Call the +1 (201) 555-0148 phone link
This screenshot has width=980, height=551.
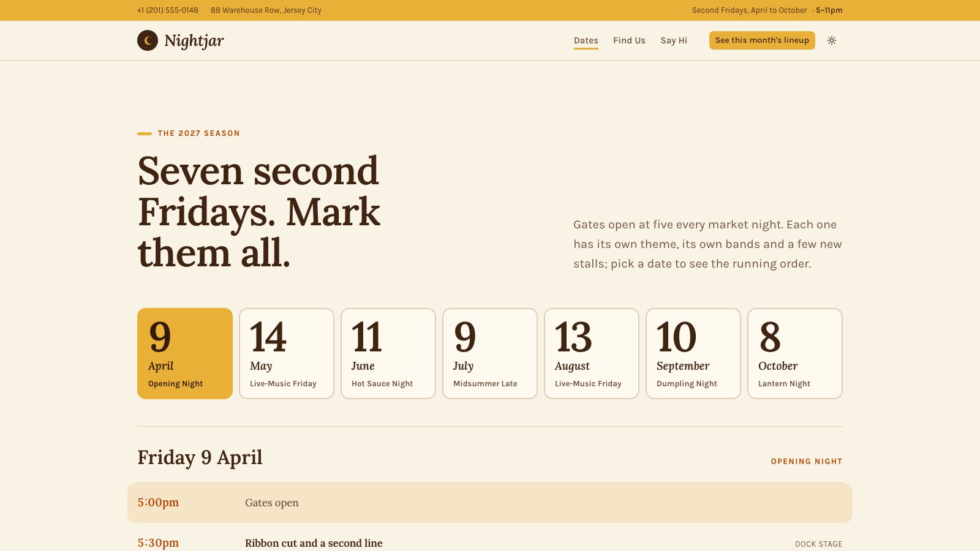click(168, 10)
